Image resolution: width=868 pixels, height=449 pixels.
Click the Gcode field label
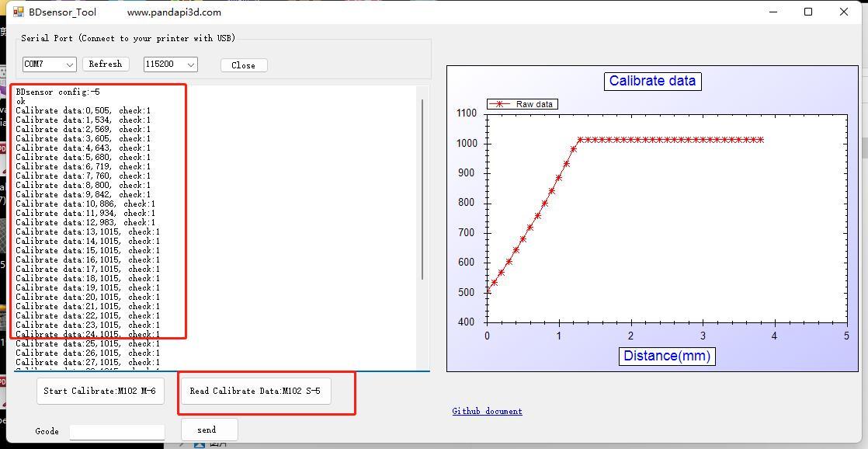[47, 431]
